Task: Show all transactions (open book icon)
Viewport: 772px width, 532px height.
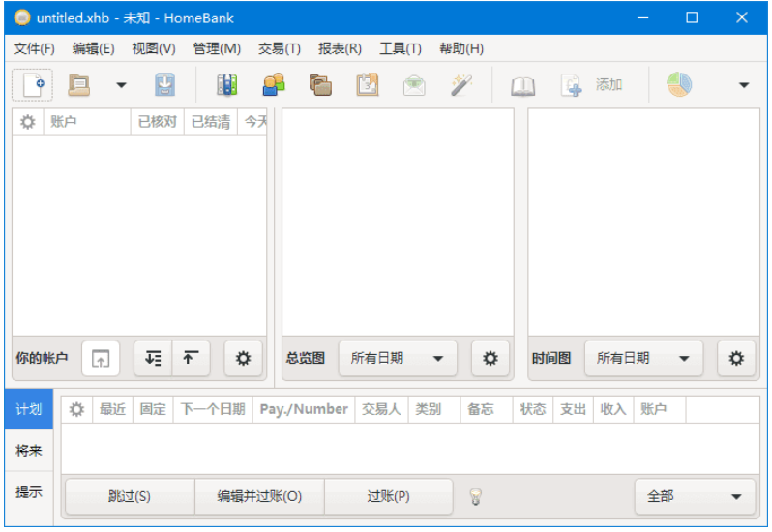Action: pos(522,85)
